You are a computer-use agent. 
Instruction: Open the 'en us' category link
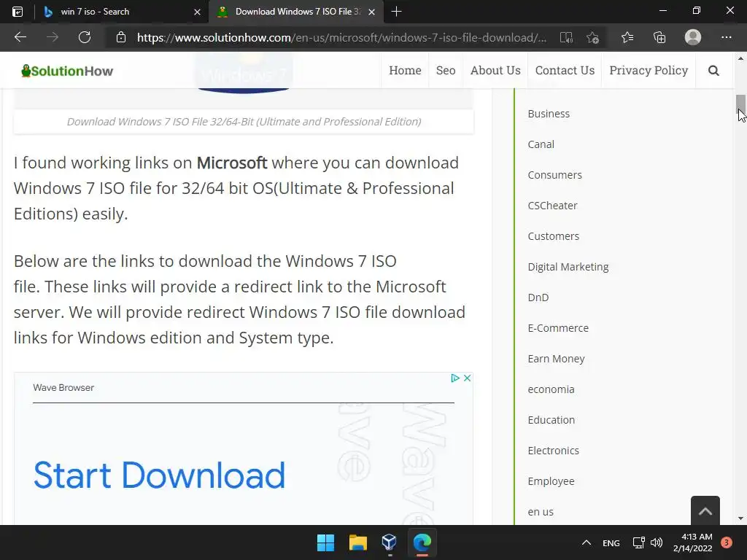[541, 512]
